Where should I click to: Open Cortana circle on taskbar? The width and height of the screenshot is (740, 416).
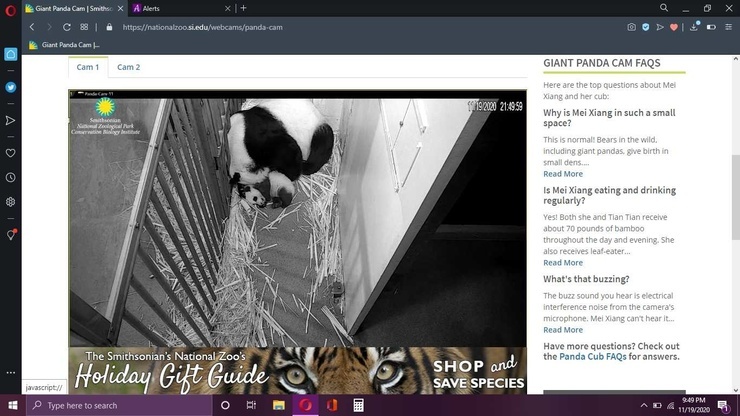(225, 405)
